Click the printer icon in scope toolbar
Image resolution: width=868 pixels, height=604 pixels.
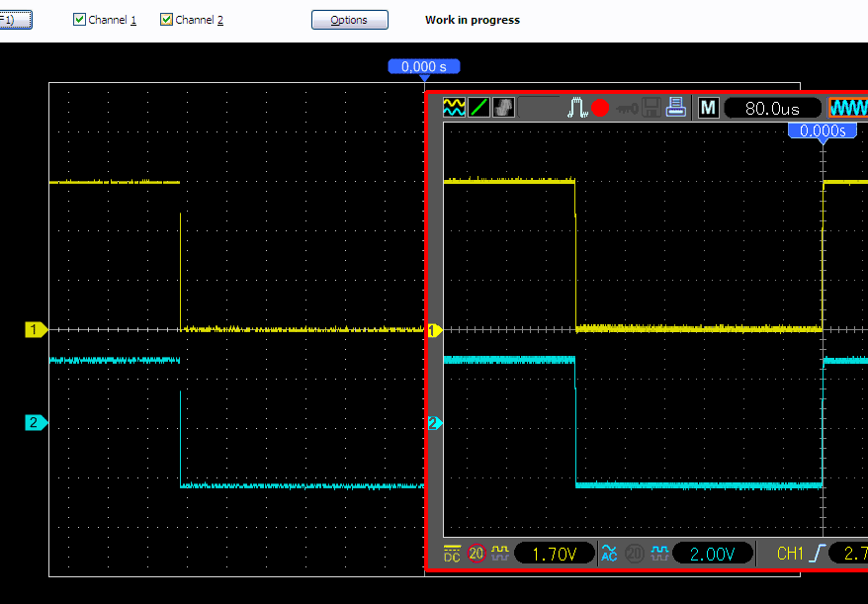coord(676,108)
